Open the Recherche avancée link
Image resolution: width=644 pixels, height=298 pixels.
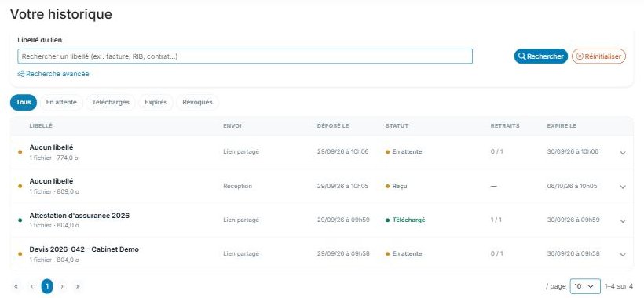[53, 74]
